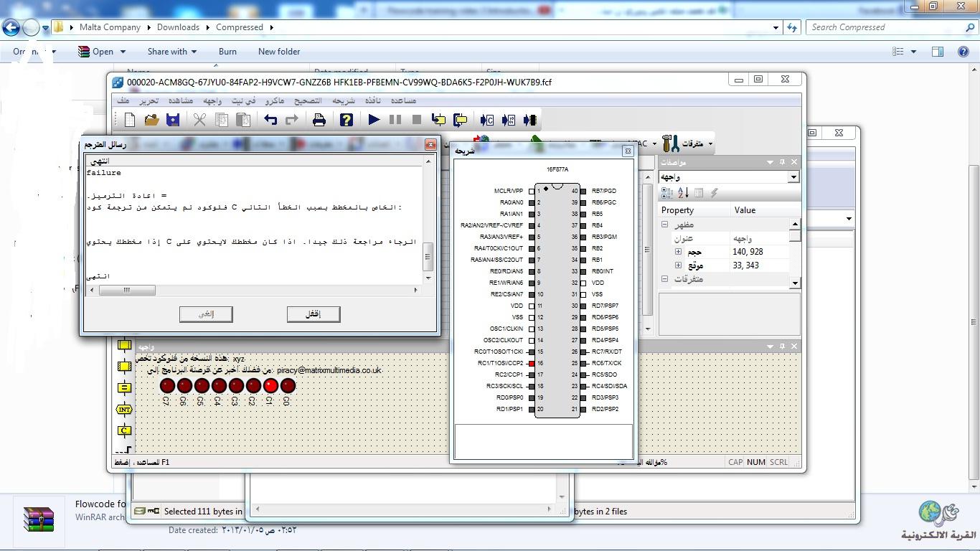Screen dimensions: 980x551
Task: Open the مساعده (Help) menu
Action: coord(402,101)
